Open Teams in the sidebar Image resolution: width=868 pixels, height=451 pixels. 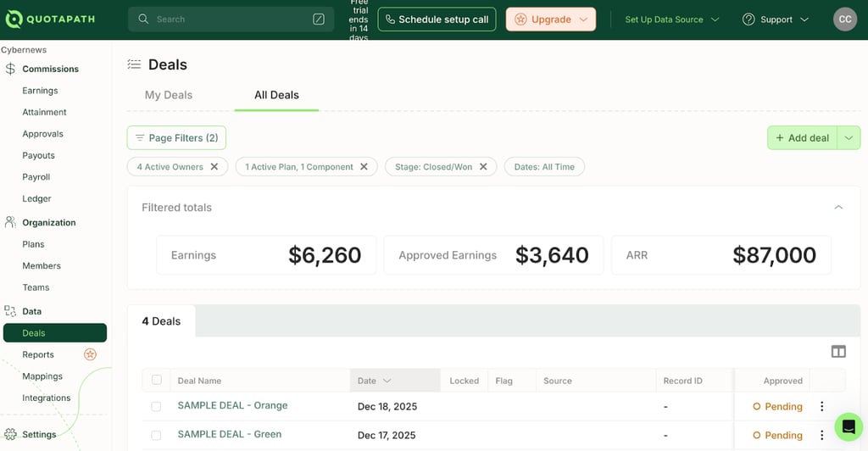36,287
